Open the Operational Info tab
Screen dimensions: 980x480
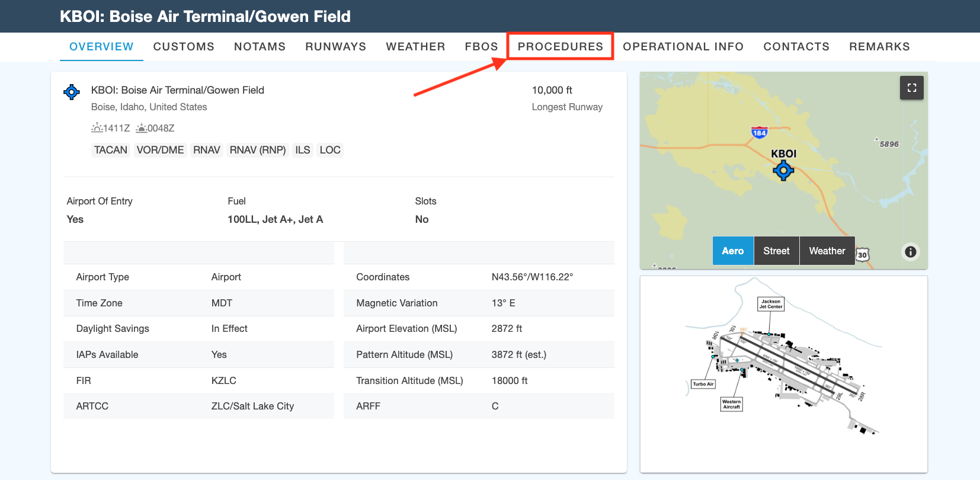(683, 47)
